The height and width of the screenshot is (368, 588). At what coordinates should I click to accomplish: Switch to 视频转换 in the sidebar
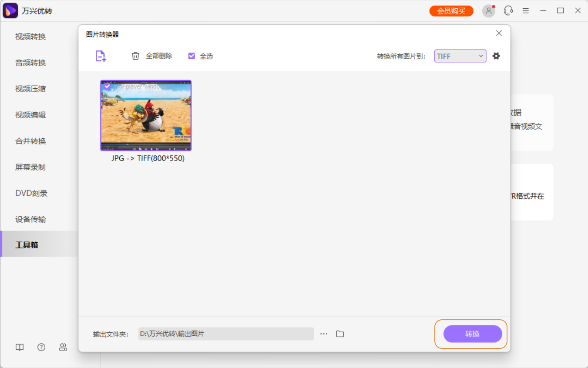[x=31, y=37]
